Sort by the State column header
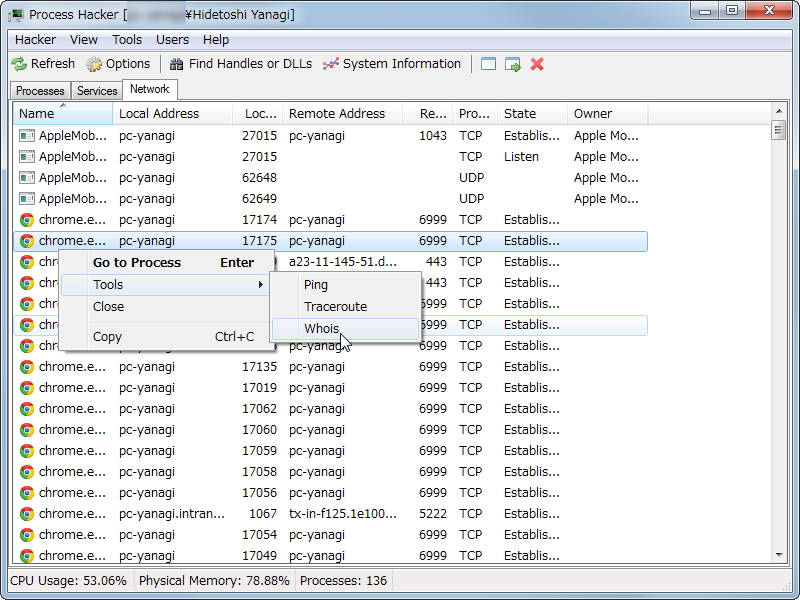Viewport: 800px width, 600px height. pyautogui.click(x=533, y=113)
